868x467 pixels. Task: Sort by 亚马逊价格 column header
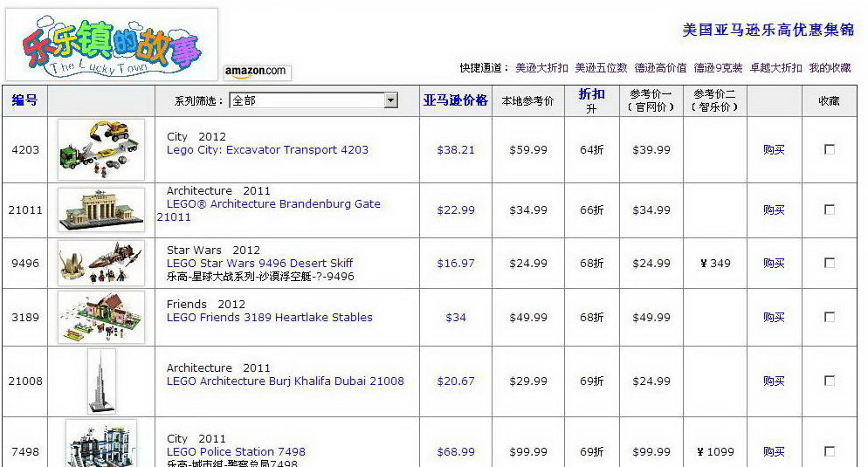456,100
